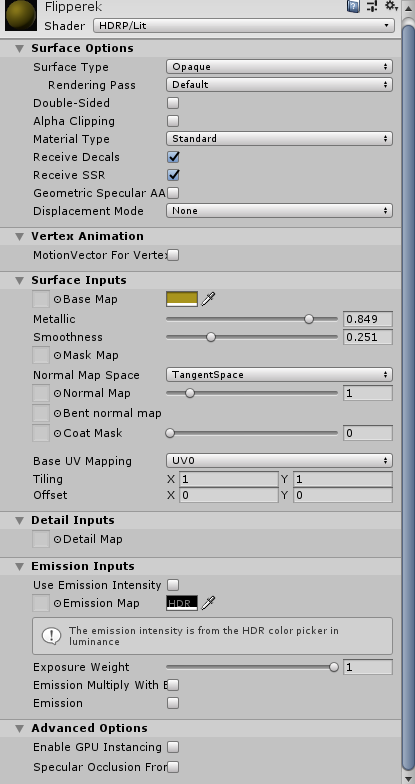415x784 pixels.
Task: Enable Geometric Specular AA checkbox
Action: pyautogui.click(x=173, y=193)
